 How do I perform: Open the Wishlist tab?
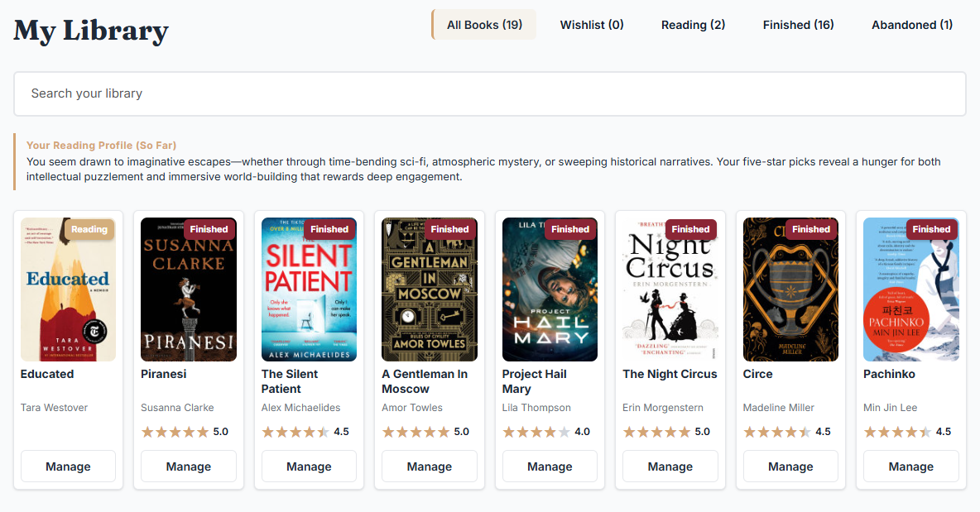(x=592, y=25)
